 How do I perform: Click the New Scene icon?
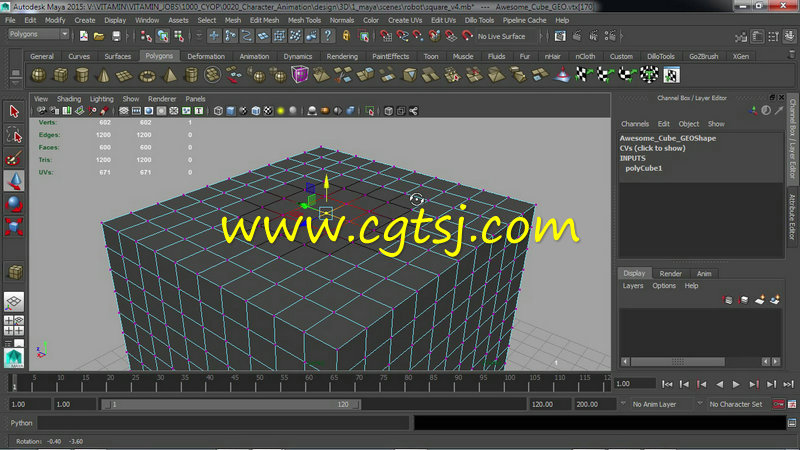[x=83, y=36]
